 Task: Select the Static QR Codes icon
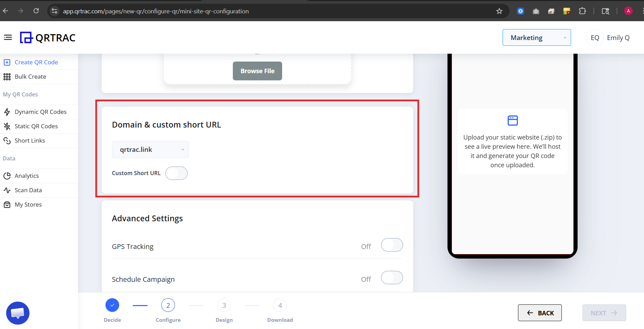tap(7, 126)
